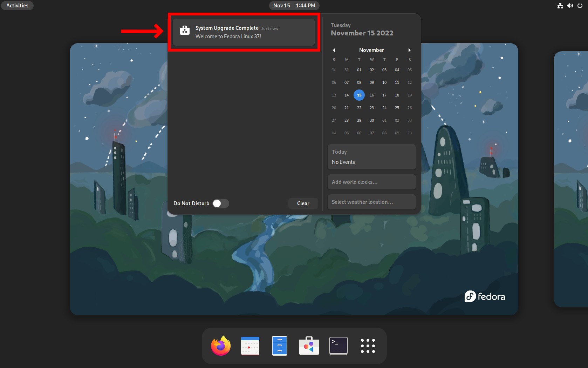The height and width of the screenshot is (368, 588).
Task: Click the System Upgrade Complete notification icon
Action: [185, 30]
